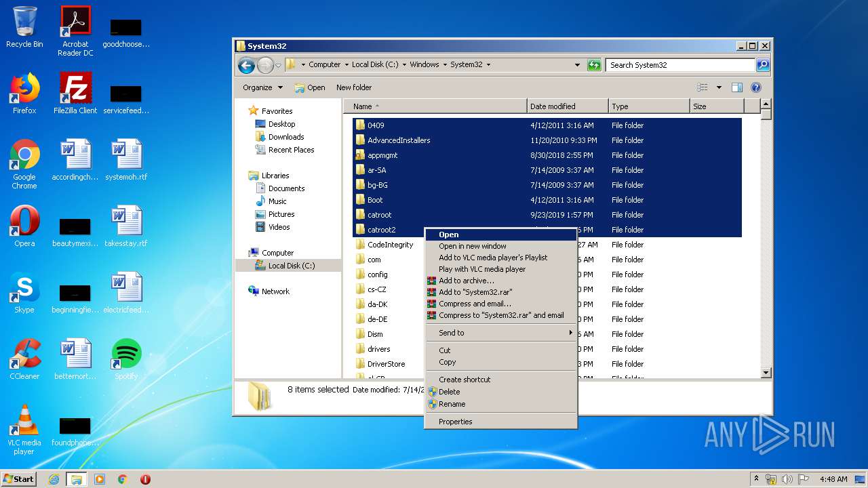Select takesstay.rtf document on desktop
The height and width of the screenshot is (488, 868).
click(x=126, y=226)
